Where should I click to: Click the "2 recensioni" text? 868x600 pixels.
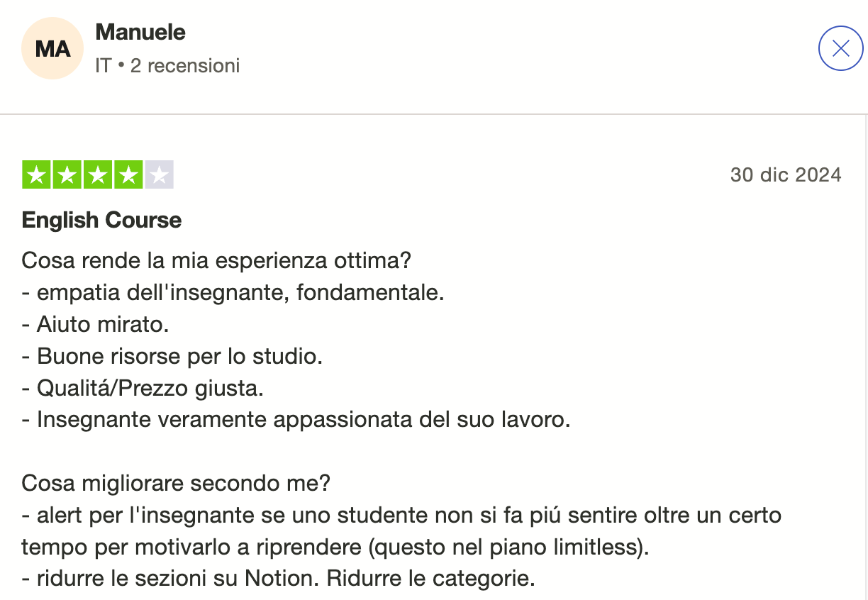(185, 66)
